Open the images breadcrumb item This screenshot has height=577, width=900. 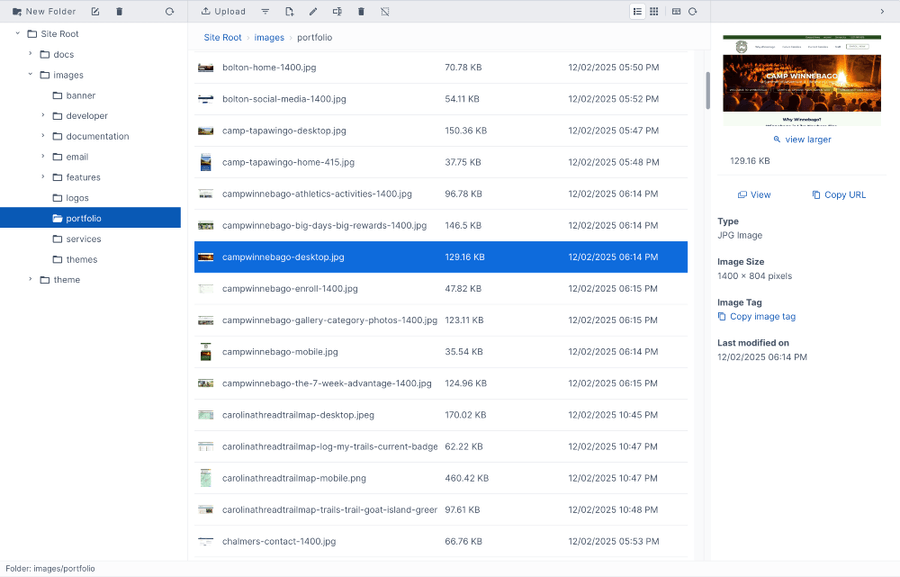(269, 37)
